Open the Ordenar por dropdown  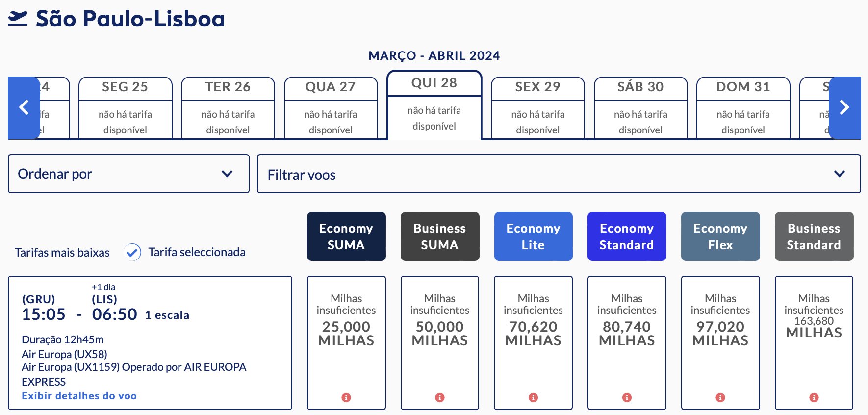tap(128, 174)
